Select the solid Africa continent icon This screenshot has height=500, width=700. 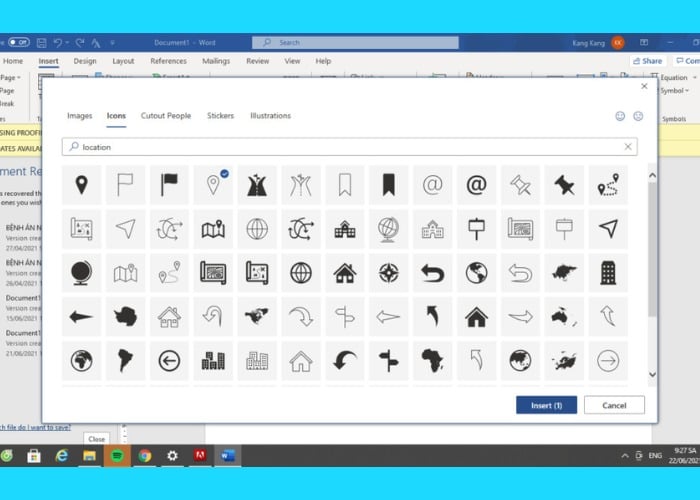[433, 360]
